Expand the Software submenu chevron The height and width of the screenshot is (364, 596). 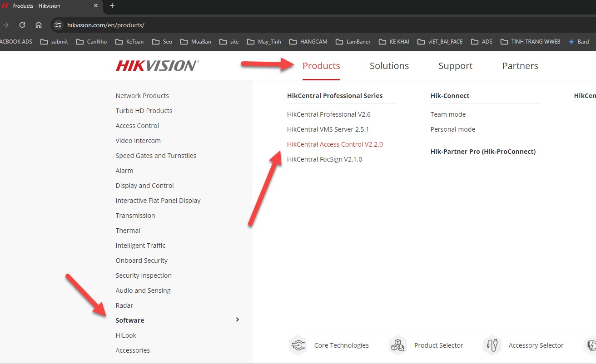[x=237, y=320]
